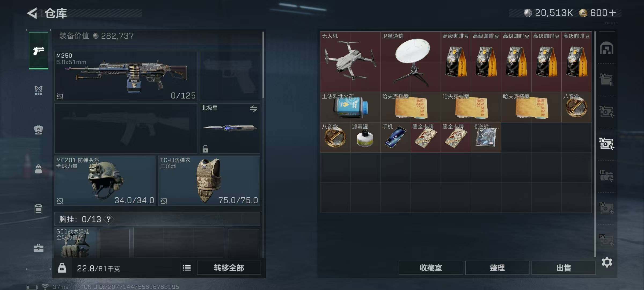This screenshot has height=290, width=644.
Task: Swap the 北极星 melee weapon arrows
Action: pos(253,108)
